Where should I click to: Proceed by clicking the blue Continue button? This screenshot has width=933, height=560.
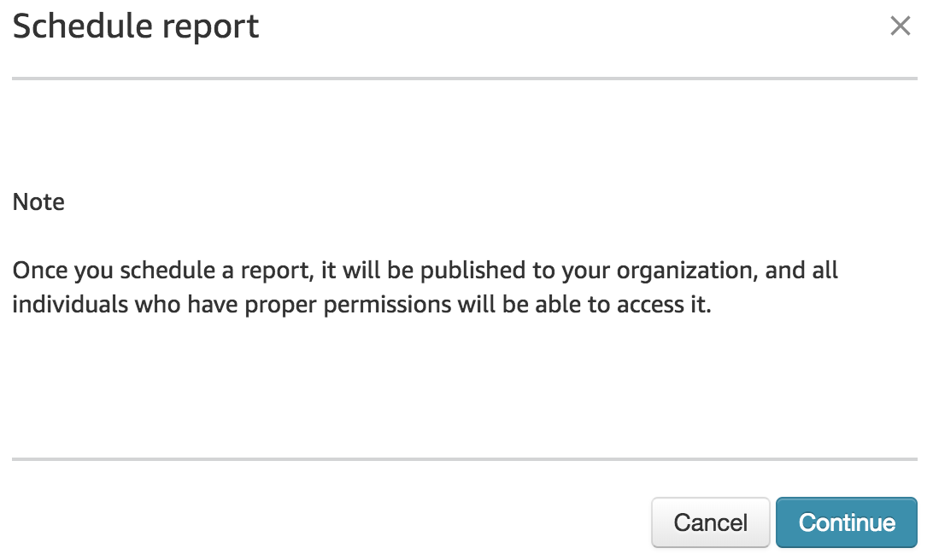click(x=846, y=522)
